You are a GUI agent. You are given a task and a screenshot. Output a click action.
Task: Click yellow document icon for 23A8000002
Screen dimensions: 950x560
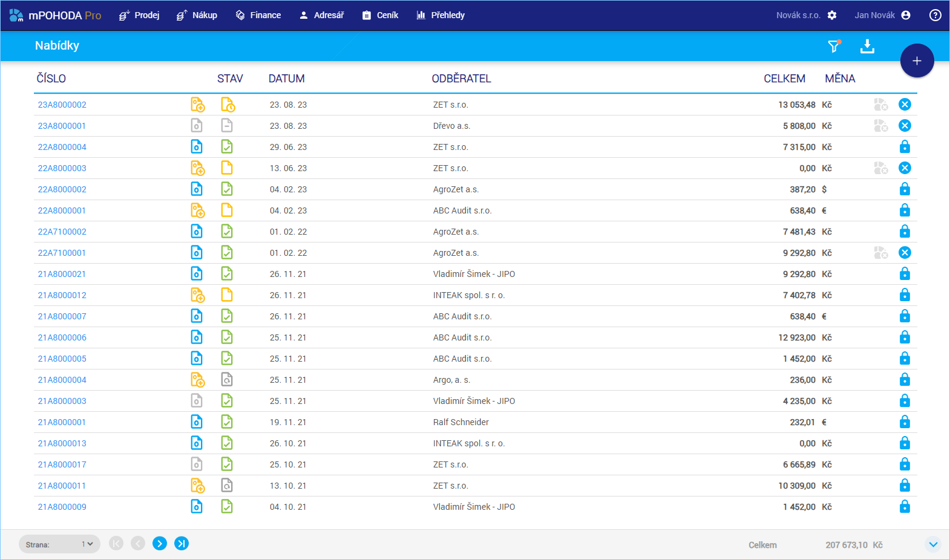point(198,105)
